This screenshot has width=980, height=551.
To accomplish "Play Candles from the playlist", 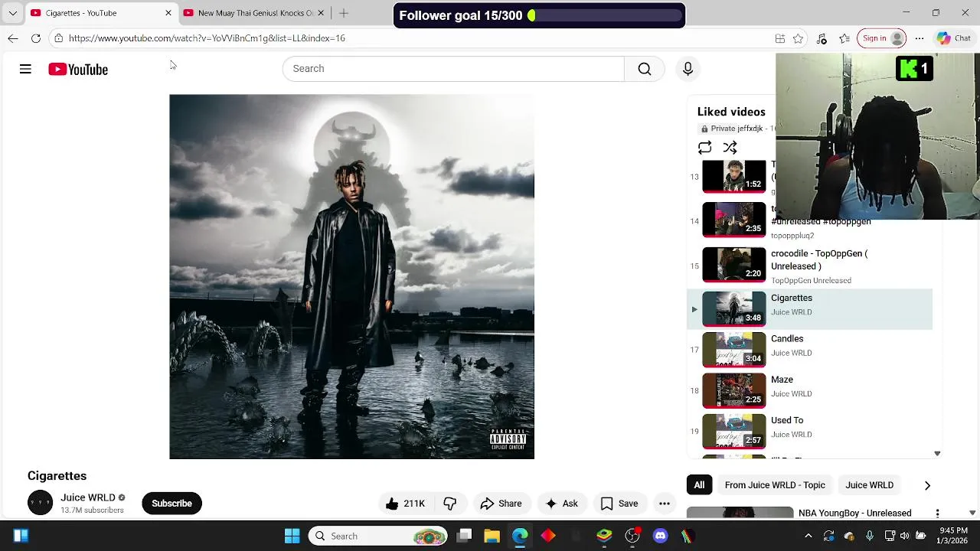I will pos(810,350).
